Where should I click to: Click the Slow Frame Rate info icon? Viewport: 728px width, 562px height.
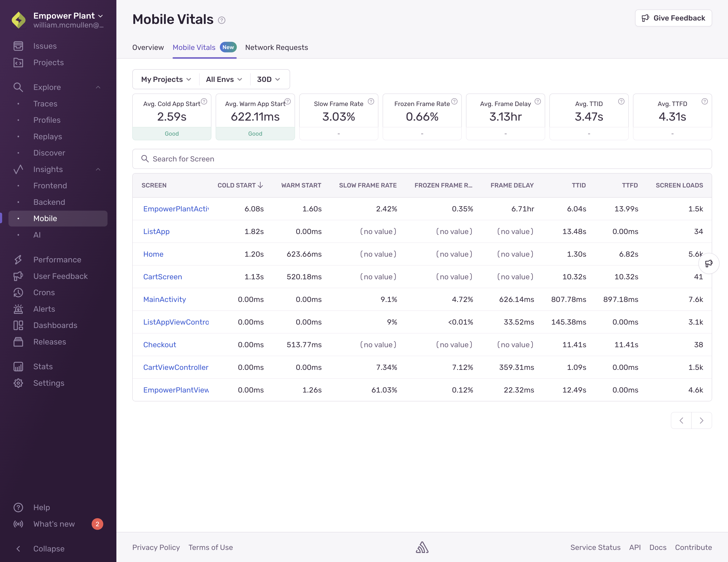tap(371, 101)
